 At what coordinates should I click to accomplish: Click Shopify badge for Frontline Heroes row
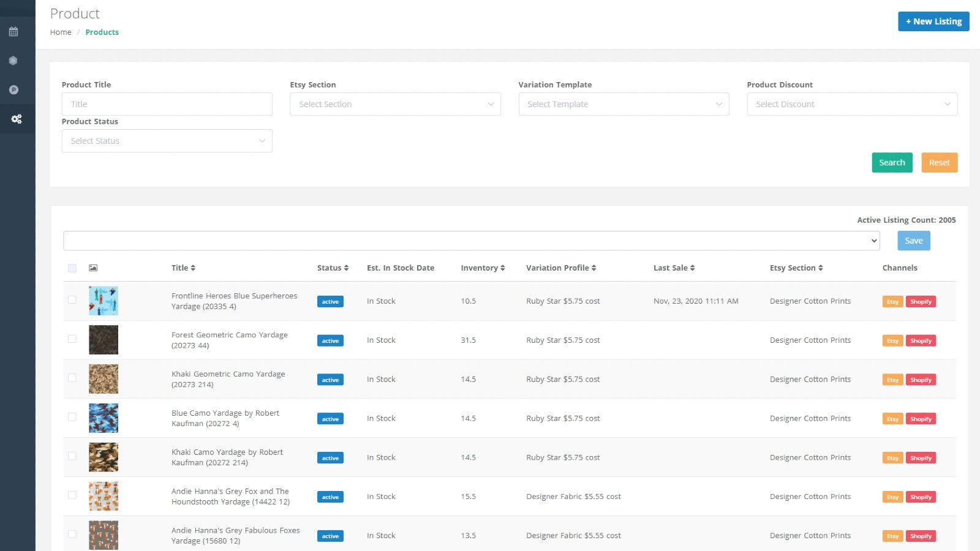[x=921, y=301]
